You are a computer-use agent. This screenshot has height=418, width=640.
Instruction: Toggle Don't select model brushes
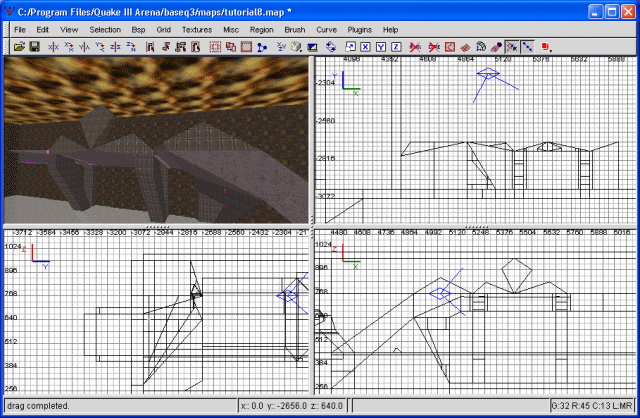point(415,47)
